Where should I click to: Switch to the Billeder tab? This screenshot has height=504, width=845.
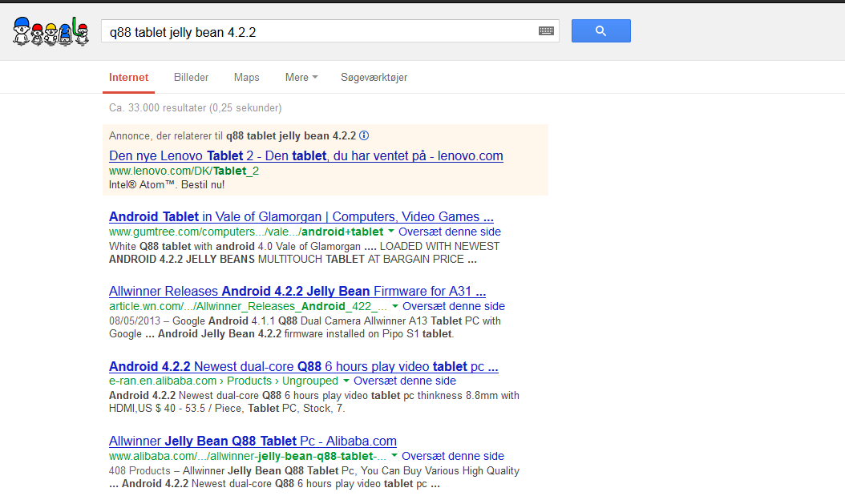pyautogui.click(x=191, y=78)
